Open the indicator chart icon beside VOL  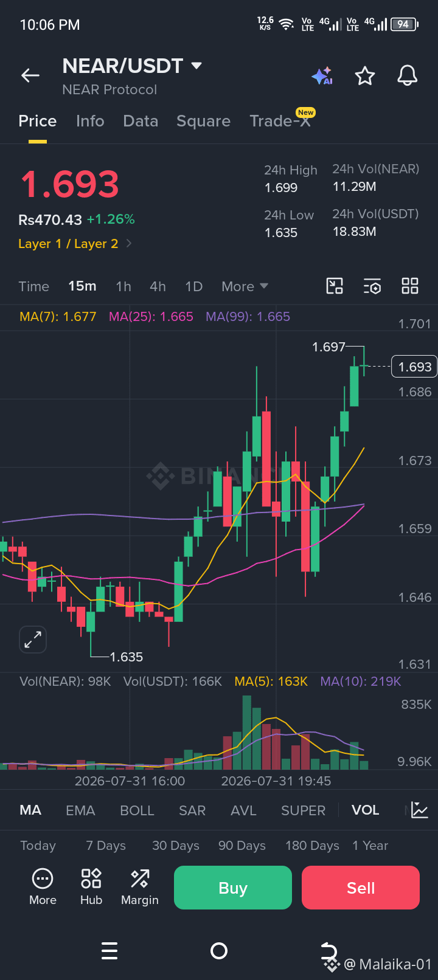(x=420, y=810)
